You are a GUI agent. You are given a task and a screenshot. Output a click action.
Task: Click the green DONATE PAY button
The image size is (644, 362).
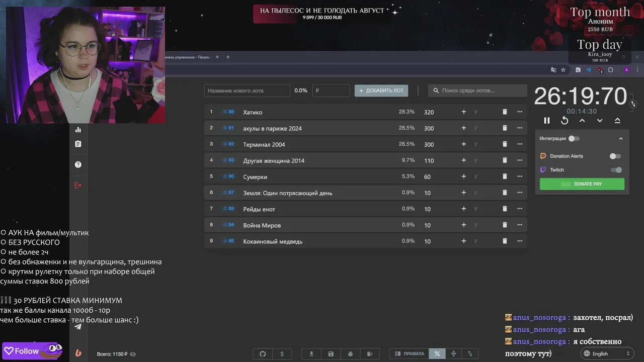(582, 184)
